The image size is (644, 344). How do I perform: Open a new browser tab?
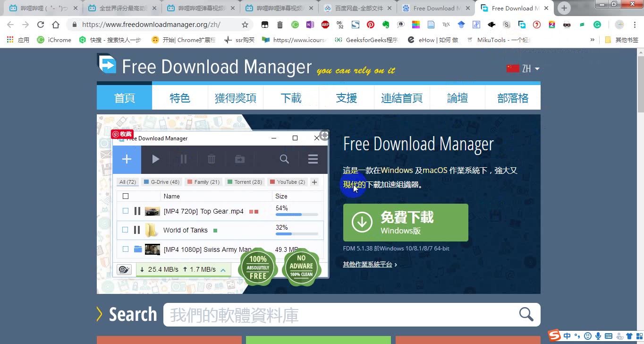564,8
